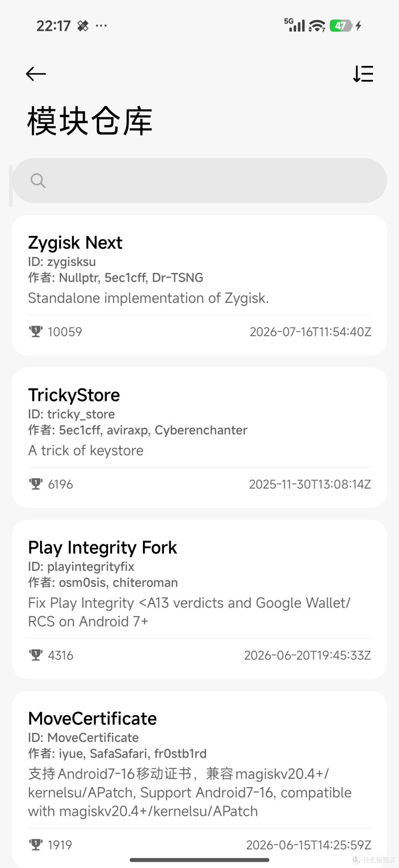Tap the battery 47 indicator
399x868 pixels.
point(341,26)
